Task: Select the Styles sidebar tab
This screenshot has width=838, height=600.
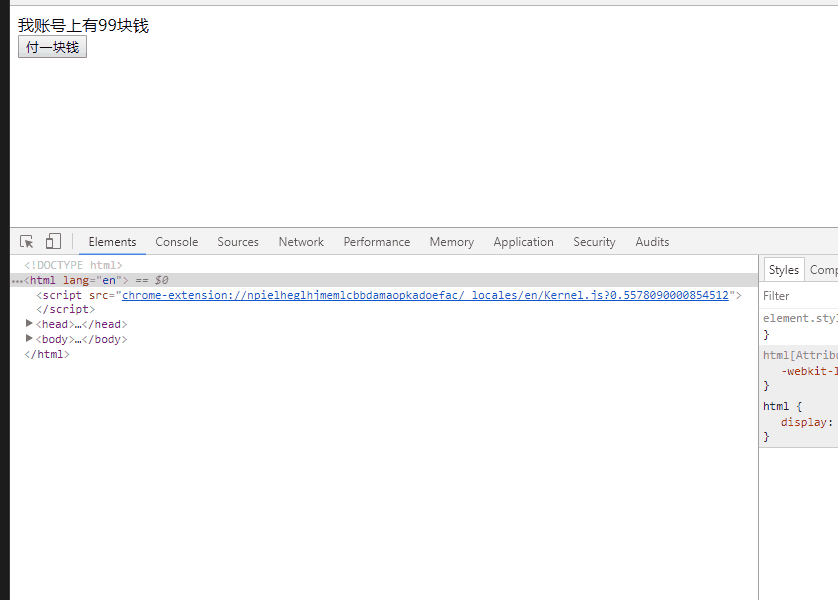Action: [x=783, y=270]
